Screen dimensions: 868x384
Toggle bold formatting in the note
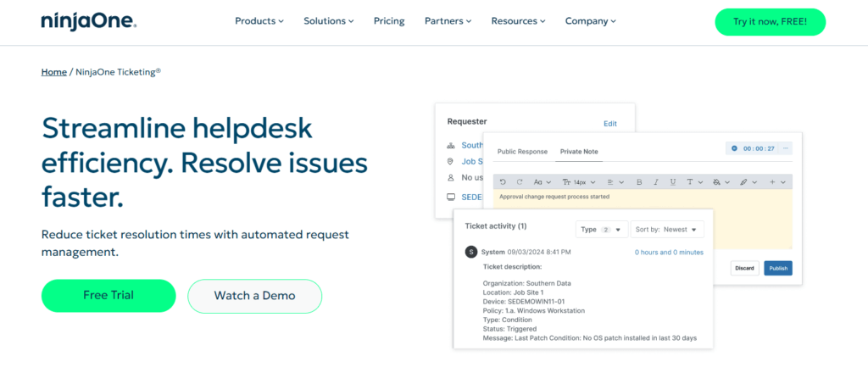[x=639, y=181]
